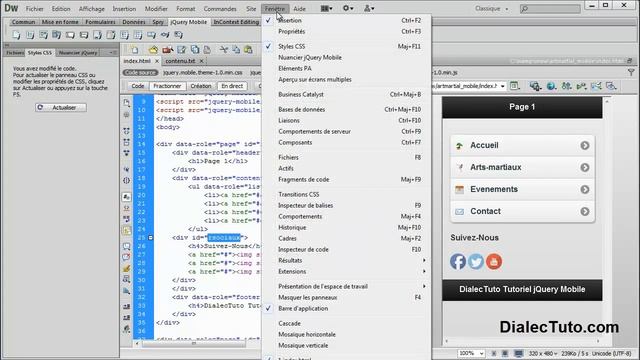This screenshot has width=640, height=360.
Task: Click the Arts-martiaux list item in preview
Action: click(522, 167)
